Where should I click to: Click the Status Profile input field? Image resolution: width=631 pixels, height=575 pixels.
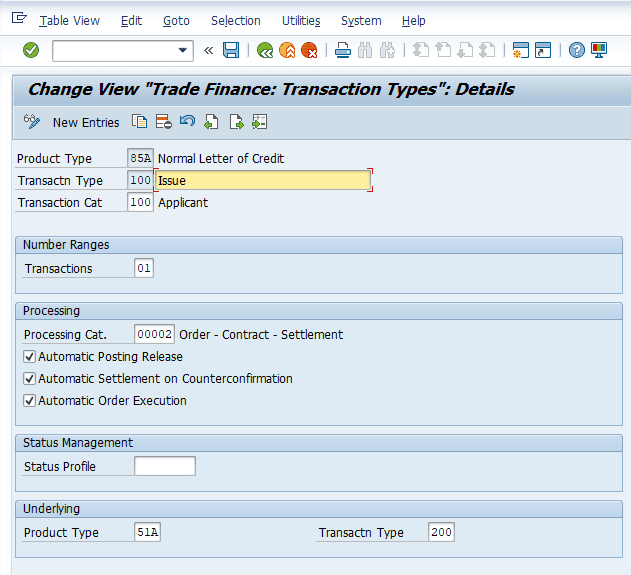[x=165, y=466]
